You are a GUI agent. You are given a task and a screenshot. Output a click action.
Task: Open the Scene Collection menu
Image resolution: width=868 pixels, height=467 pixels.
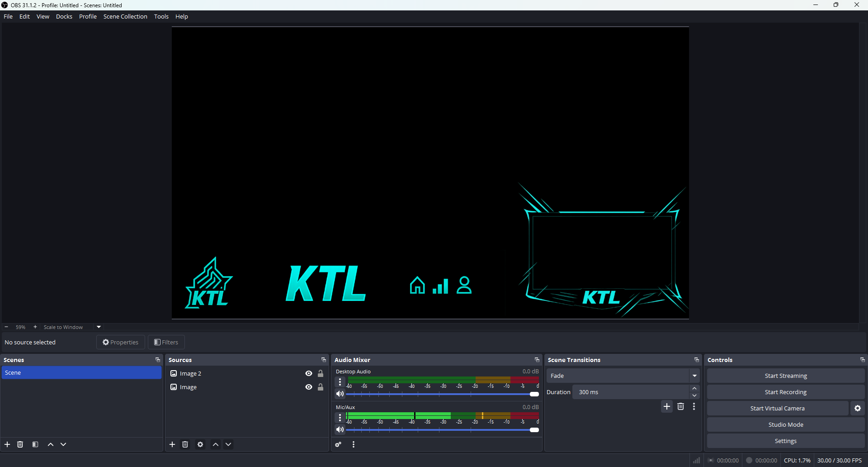pyautogui.click(x=125, y=16)
